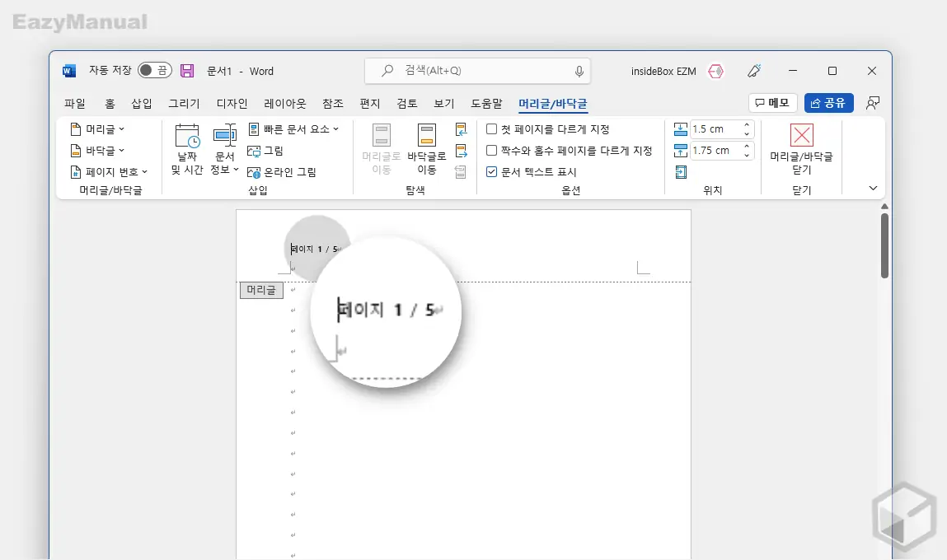Expand the 바닥글 footer dropdown

(x=98, y=150)
